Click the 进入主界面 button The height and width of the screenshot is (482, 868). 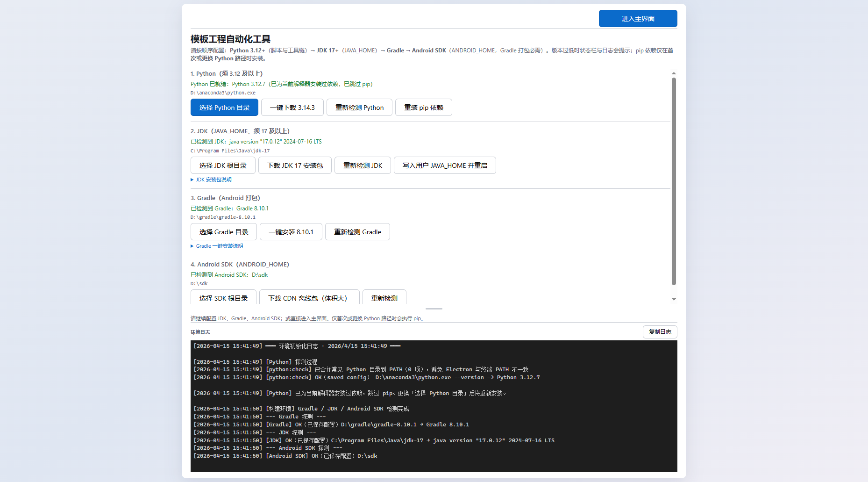click(638, 19)
